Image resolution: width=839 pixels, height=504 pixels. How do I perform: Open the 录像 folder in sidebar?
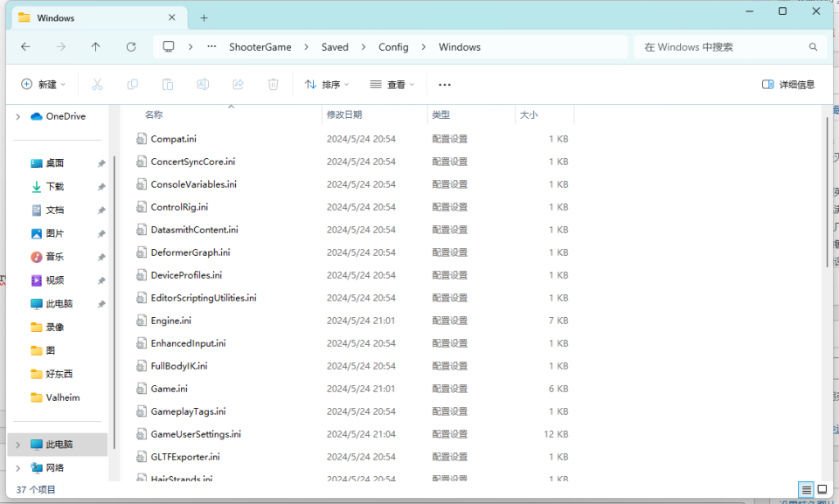[x=54, y=327]
